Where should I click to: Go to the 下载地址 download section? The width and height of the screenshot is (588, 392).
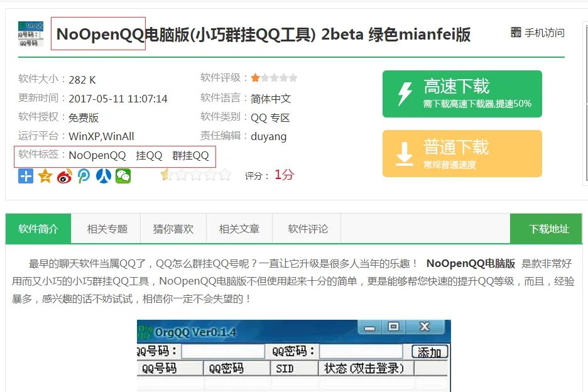tap(547, 229)
